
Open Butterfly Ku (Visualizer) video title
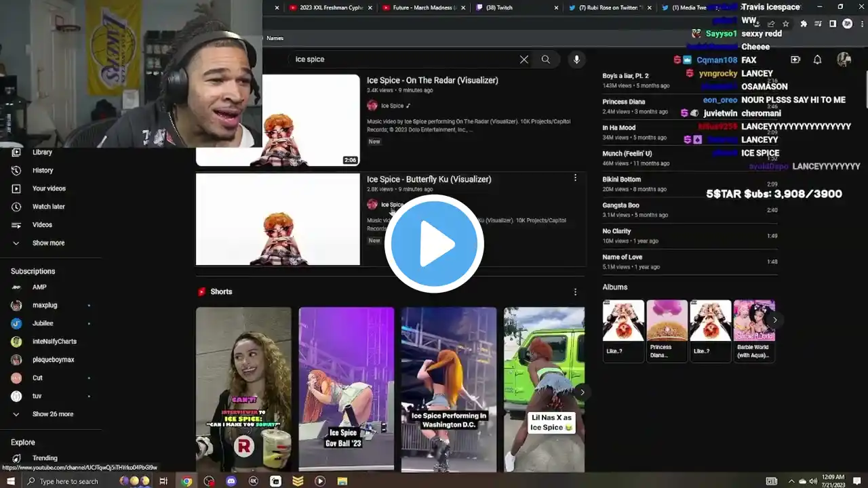pos(429,180)
